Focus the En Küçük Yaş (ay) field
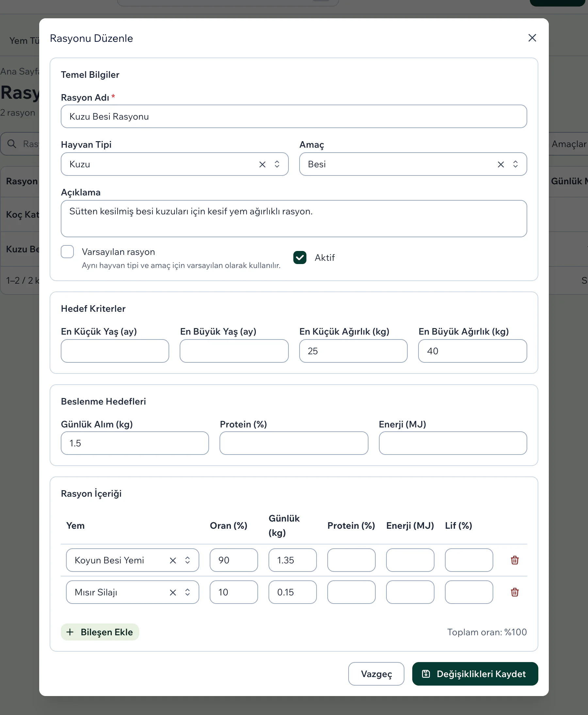Viewport: 588px width, 715px height. [x=115, y=351]
